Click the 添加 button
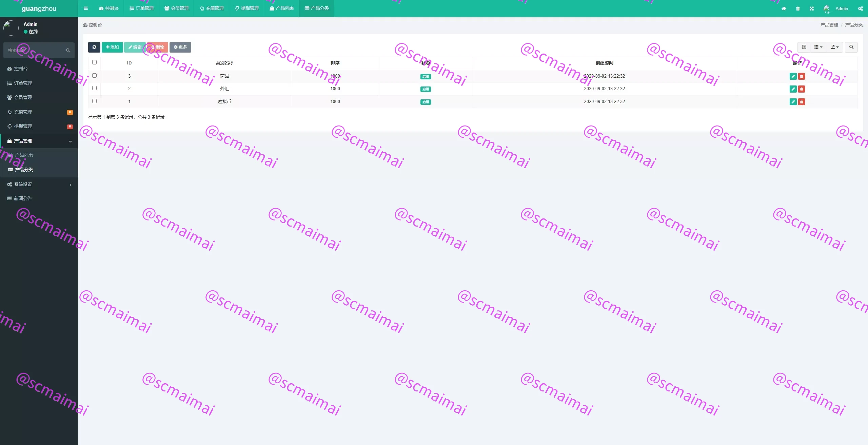 tap(112, 47)
